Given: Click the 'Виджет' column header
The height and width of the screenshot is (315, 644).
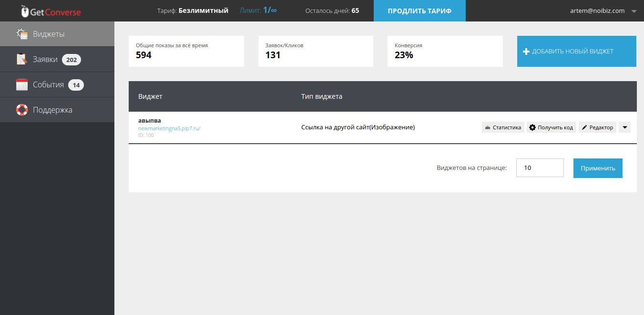Looking at the screenshot, I should [150, 96].
